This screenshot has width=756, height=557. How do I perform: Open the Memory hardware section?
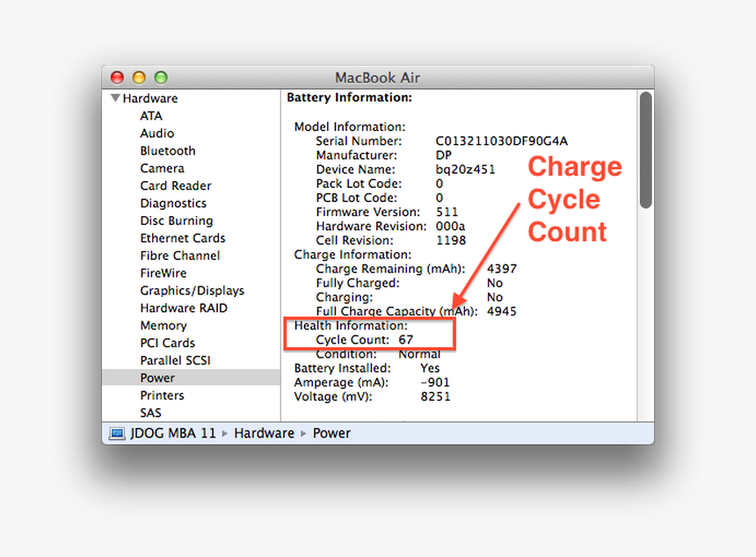[x=164, y=326]
